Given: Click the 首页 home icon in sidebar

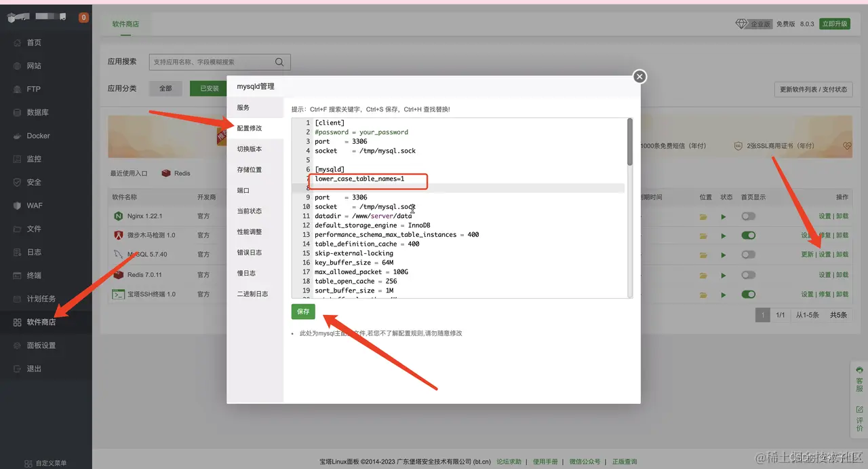Looking at the screenshot, I should pos(18,43).
